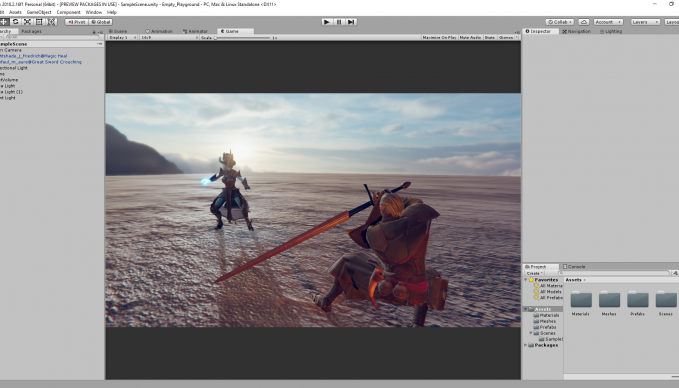Screen dimensions: 679x388
Task: Toggle Mute Audio in Game view
Action: coord(470,38)
